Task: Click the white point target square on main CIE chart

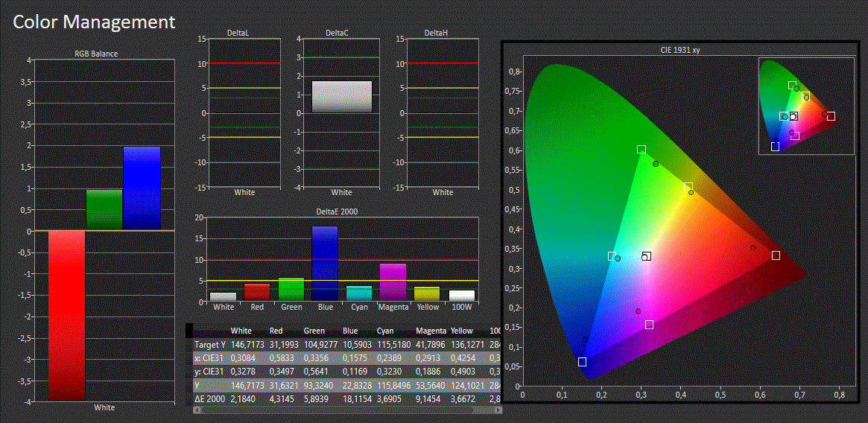Action: 647,255
